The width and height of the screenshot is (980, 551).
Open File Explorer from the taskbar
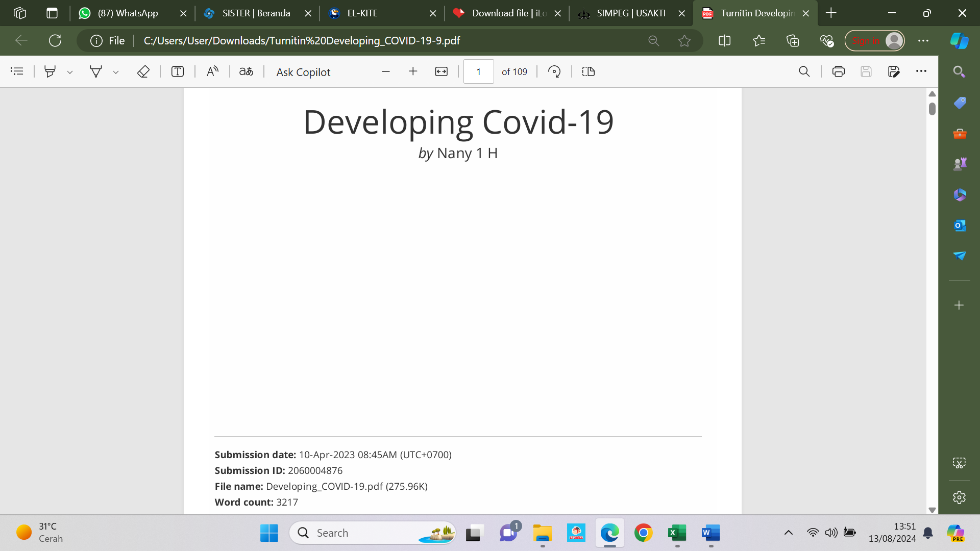542,533
